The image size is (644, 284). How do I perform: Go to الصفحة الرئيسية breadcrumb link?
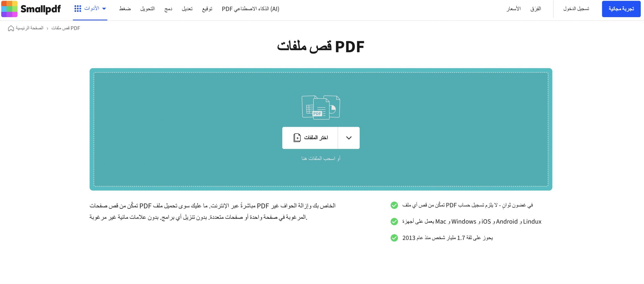[29, 28]
